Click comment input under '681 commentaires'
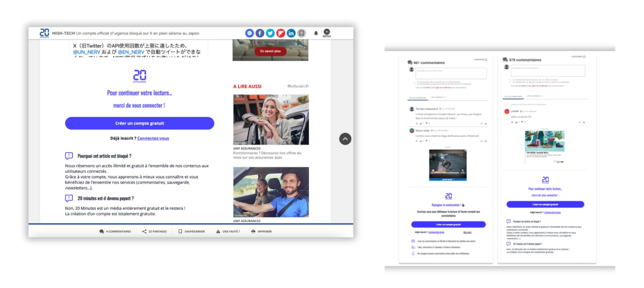This screenshot has width=644, height=288. pos(451,73)
